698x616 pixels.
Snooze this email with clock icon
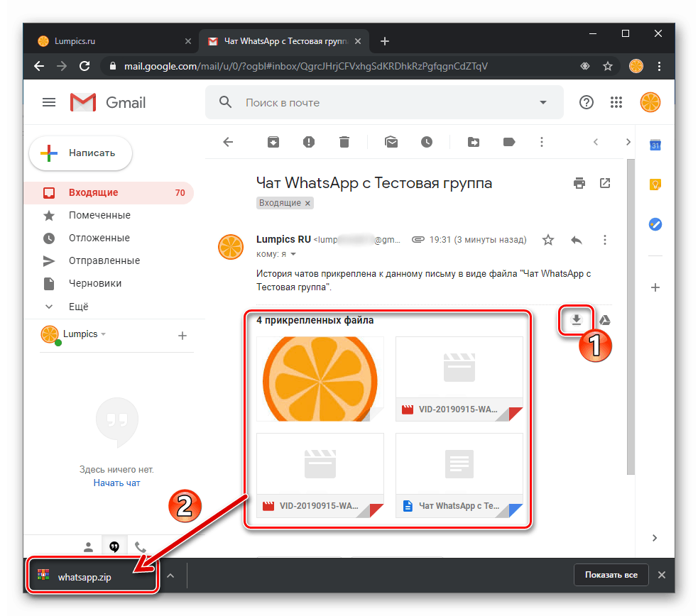click(x=427, y=142)
